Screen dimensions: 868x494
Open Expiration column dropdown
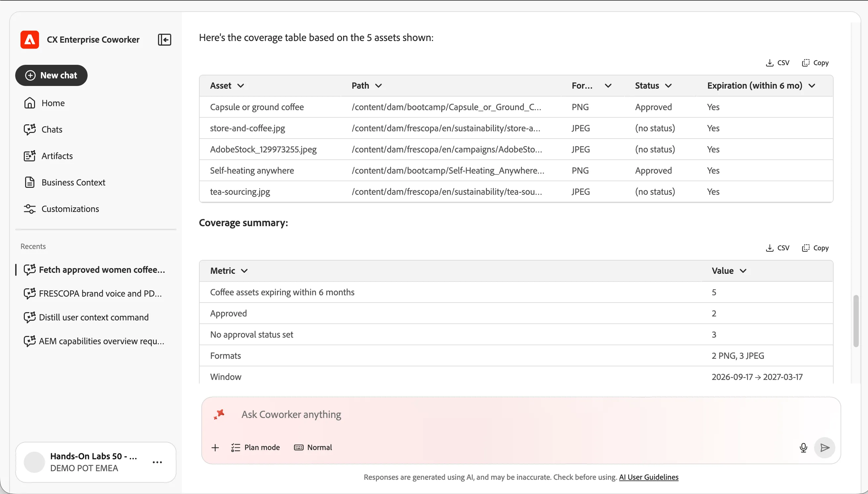point(812,86)
